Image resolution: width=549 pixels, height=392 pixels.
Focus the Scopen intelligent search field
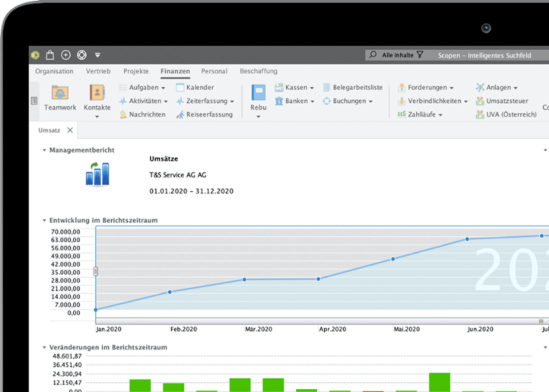[x=484, y=55]
